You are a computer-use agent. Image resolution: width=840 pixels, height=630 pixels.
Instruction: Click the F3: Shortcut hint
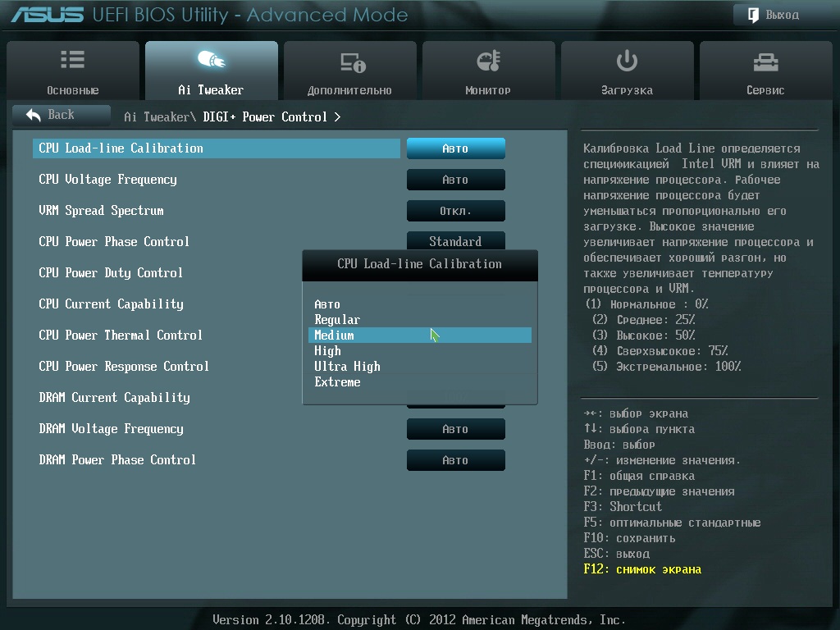[623, 507]
